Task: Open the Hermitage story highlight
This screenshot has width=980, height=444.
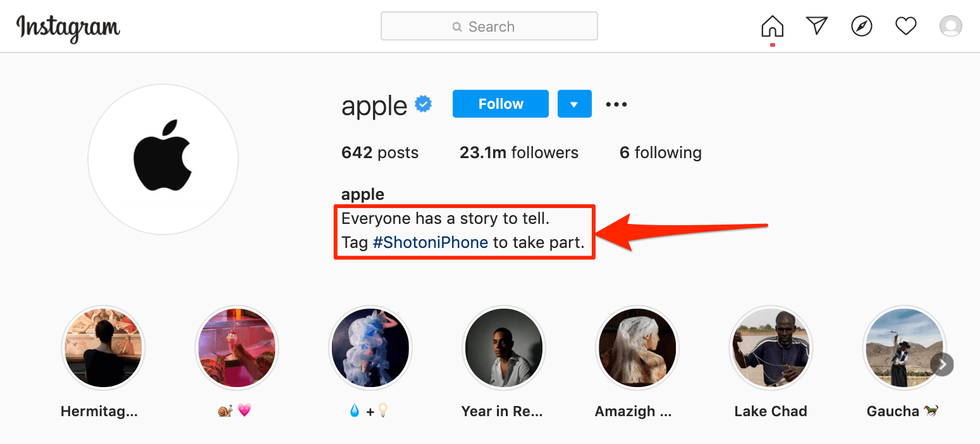Action: [x=103, y=348]
